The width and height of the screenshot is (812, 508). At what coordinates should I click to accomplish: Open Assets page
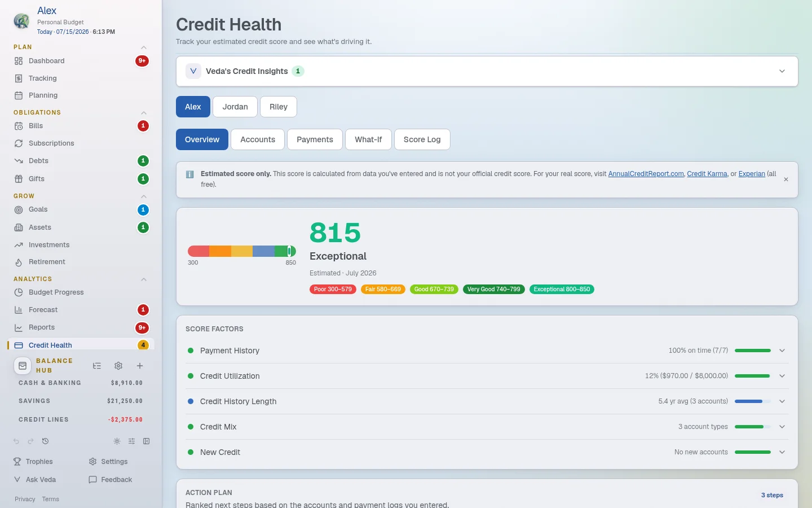pyautogui.click(x=81, y=227)
